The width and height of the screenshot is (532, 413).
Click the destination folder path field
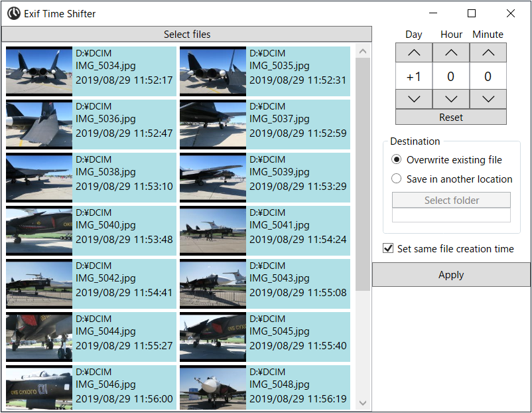point(451,215)
